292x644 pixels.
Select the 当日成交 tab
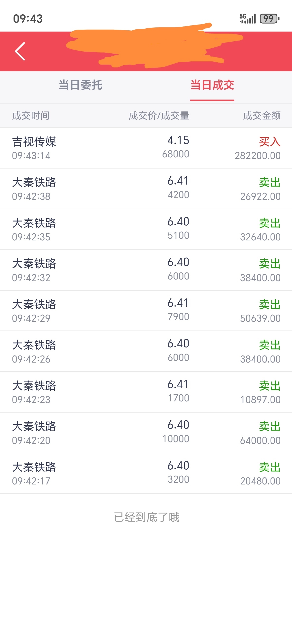coord(212,85)
